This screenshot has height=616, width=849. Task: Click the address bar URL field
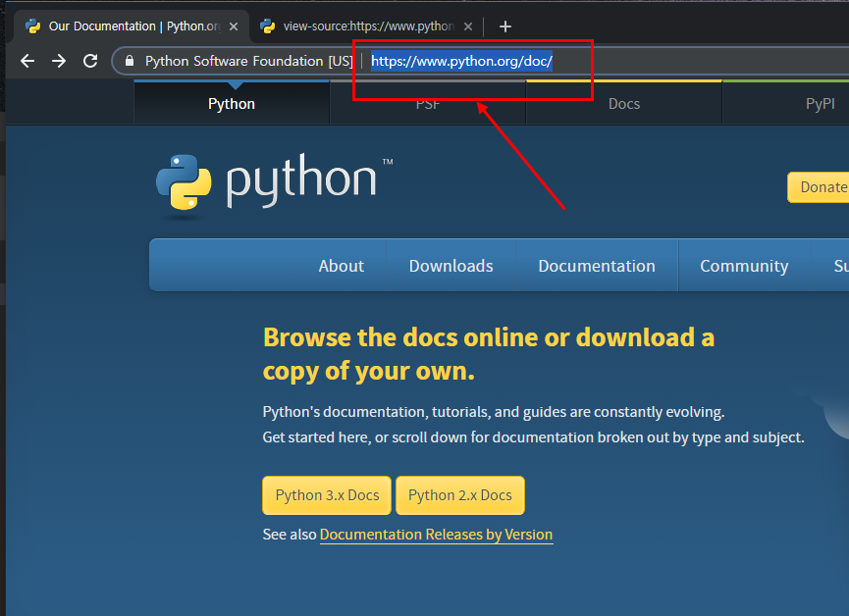pyautogui.click(x=461, y=61)
